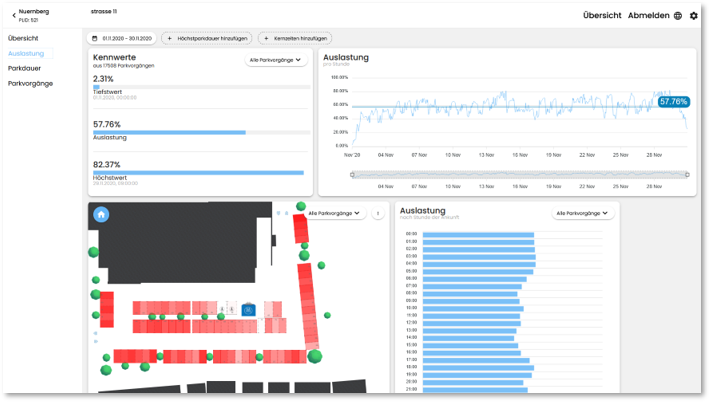This screenshot has width=710, height=402.
Task: Open Parkvorgänge in the left sidebar
Action: tap(30, 83)
